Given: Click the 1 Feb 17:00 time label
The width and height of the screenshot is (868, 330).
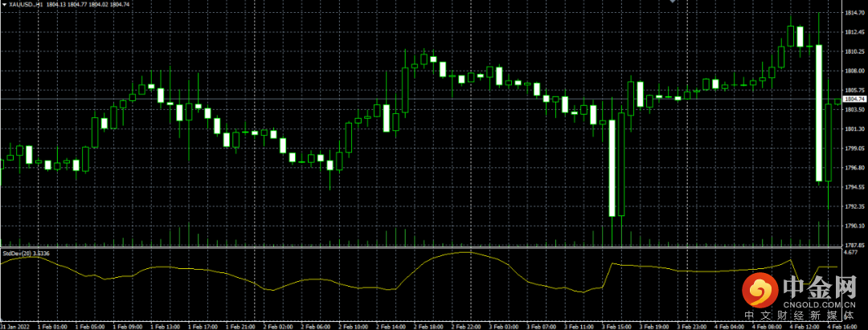Looking at the screenshot, I should point(202,326).
